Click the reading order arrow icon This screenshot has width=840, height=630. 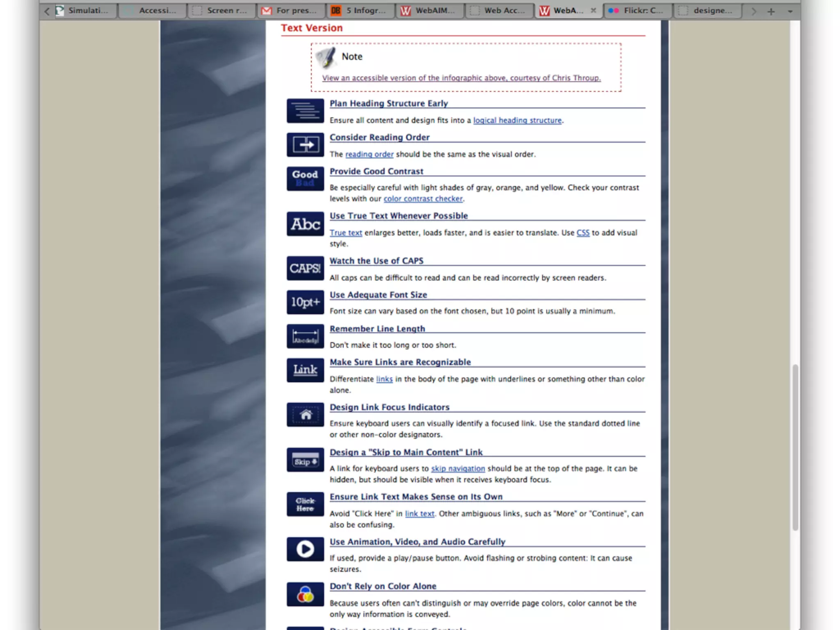pyautogui.click(x=305, y=145)
